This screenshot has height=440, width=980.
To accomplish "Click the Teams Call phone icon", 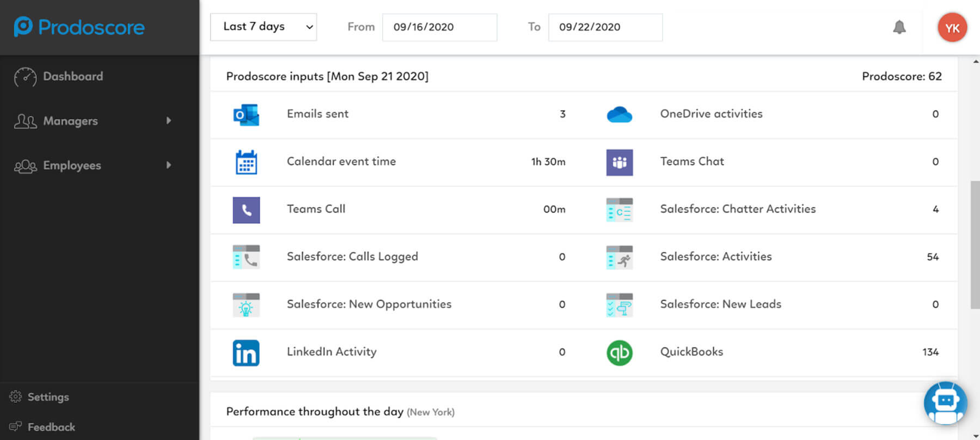I will click(246, 210).
